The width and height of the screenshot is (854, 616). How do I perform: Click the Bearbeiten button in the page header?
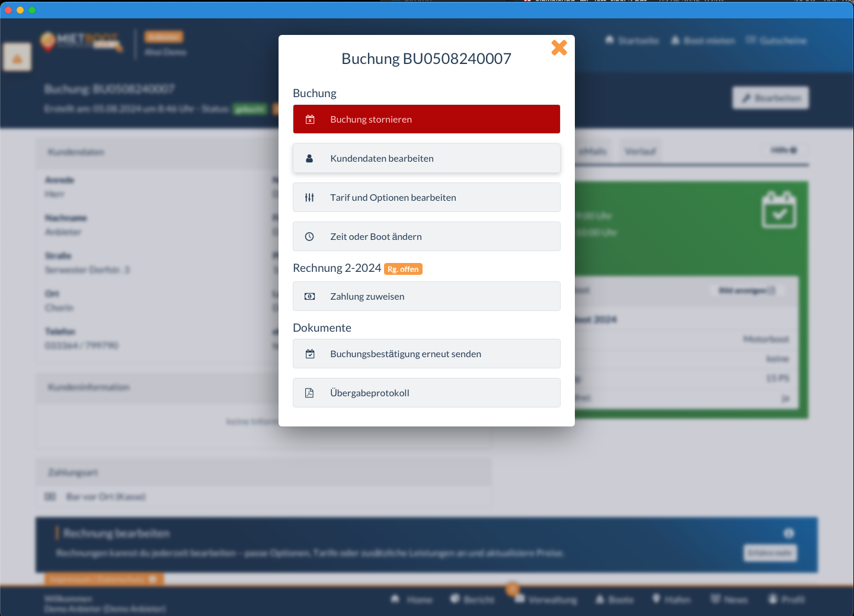(x=770, y=98)
